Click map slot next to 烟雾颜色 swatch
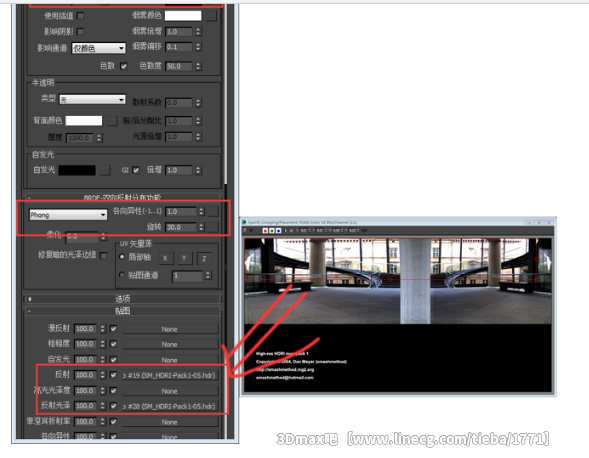The height and width of the screenshot is (458, 589). [x=211, y=16]
